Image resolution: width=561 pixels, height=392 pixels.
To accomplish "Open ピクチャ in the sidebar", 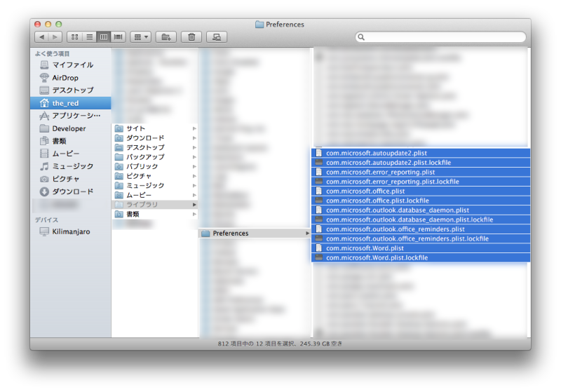I will coord(71,179).
